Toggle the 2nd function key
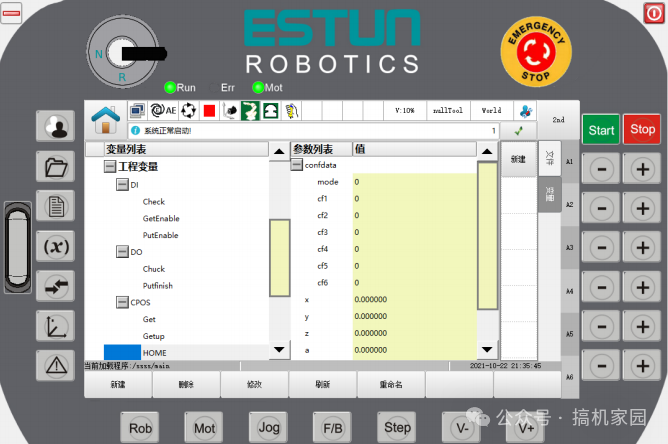The width and height of the screenshot is (668, 444). (x=559, y=120)
